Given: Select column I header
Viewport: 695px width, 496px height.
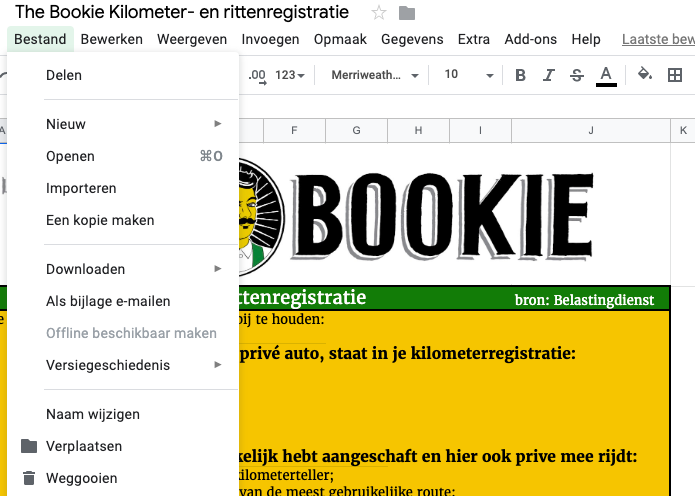Looking at the screenshot, I should (480, 130).
